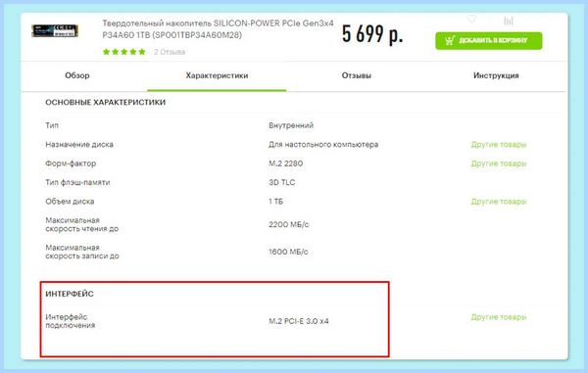Click Другие товары next to Назначение диска
Viewport: 588px width, 373px height.
coord(499,144)
